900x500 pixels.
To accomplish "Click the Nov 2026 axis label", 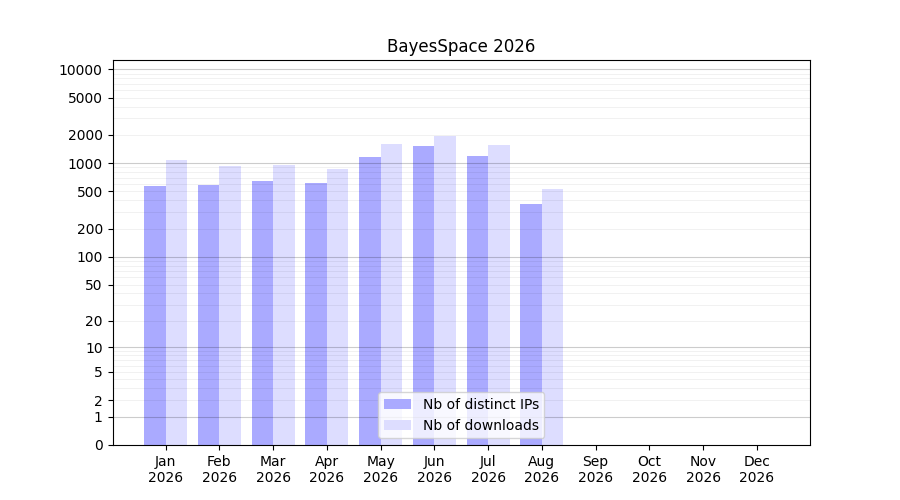I will [x=703, y=469].
